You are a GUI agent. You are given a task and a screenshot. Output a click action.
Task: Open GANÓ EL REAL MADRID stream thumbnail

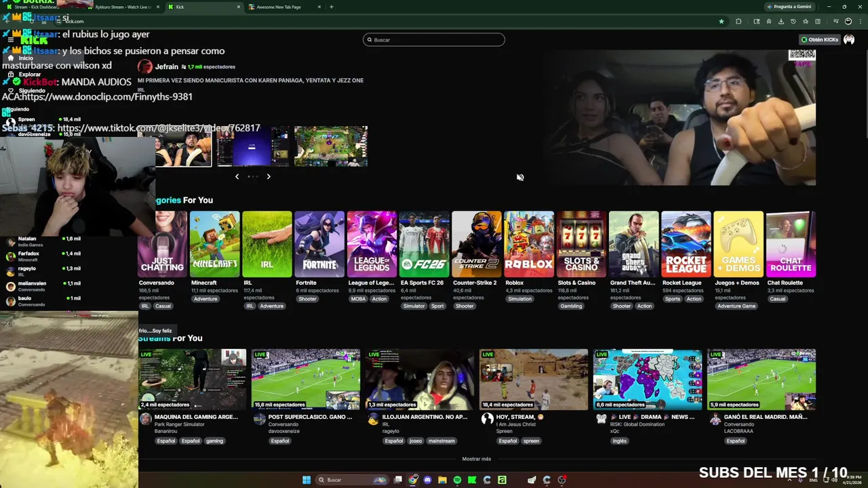coord(762,380)
